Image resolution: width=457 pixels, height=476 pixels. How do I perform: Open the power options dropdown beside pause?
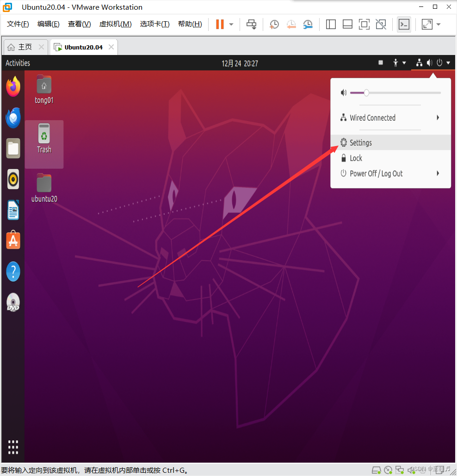231,24
